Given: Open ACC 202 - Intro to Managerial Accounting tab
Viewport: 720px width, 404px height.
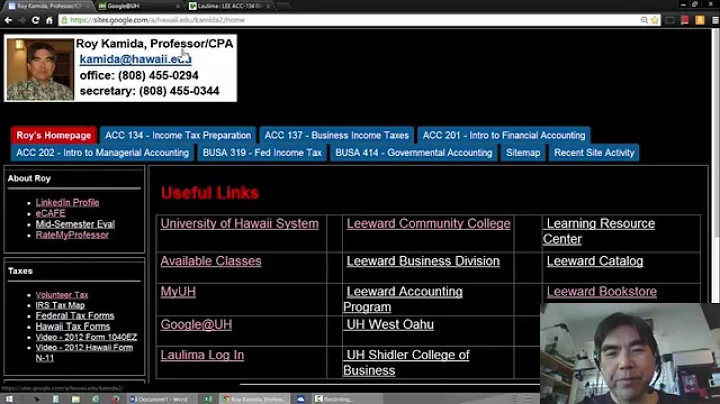Looking at the screenshot, I should pos(102,153).
